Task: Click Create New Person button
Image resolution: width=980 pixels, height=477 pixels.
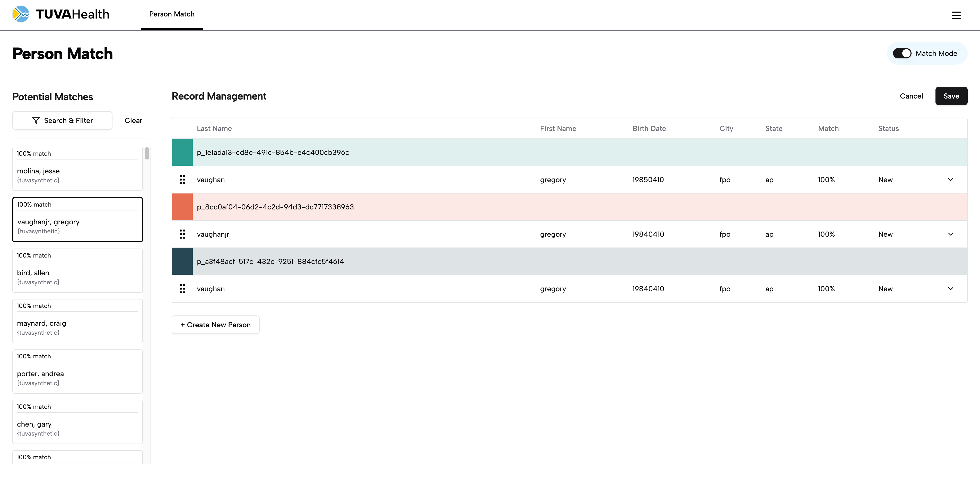Action: click(x=216, y=325)
